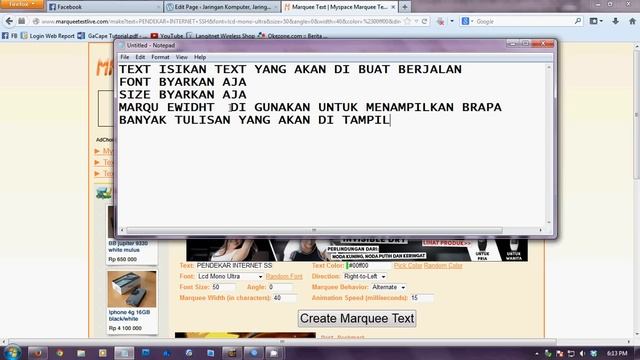The width and height of the screenshot is (640, 360).
Task: Open the Font dropdown showing Lcd Mono Ultra
Action: click(230, 276)
